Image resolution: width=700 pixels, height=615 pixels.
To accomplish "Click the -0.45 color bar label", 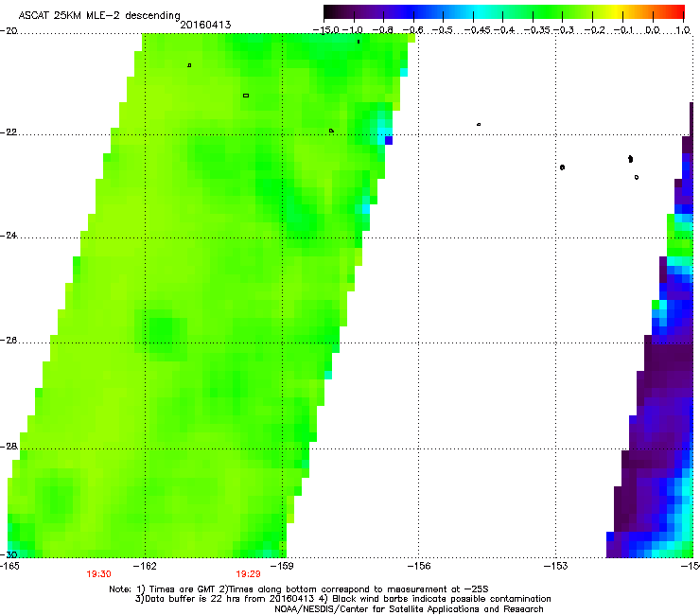I will pos(478,30).
